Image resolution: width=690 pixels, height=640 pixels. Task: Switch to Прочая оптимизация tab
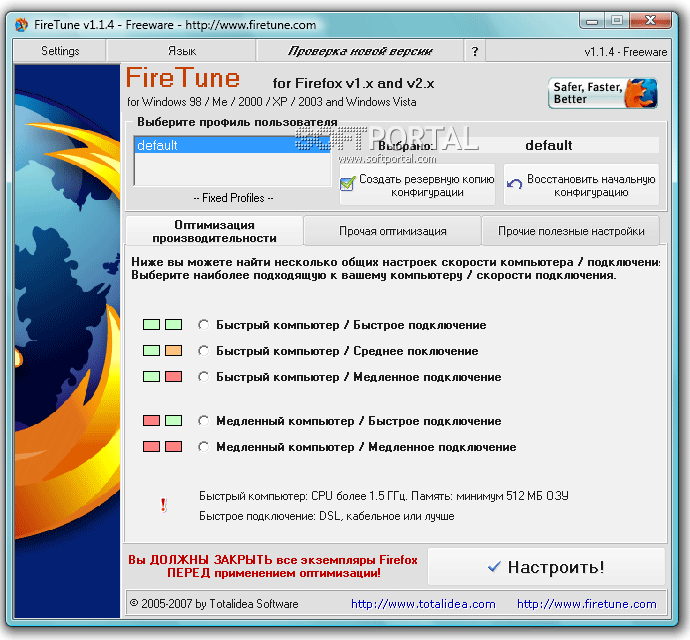393,231
